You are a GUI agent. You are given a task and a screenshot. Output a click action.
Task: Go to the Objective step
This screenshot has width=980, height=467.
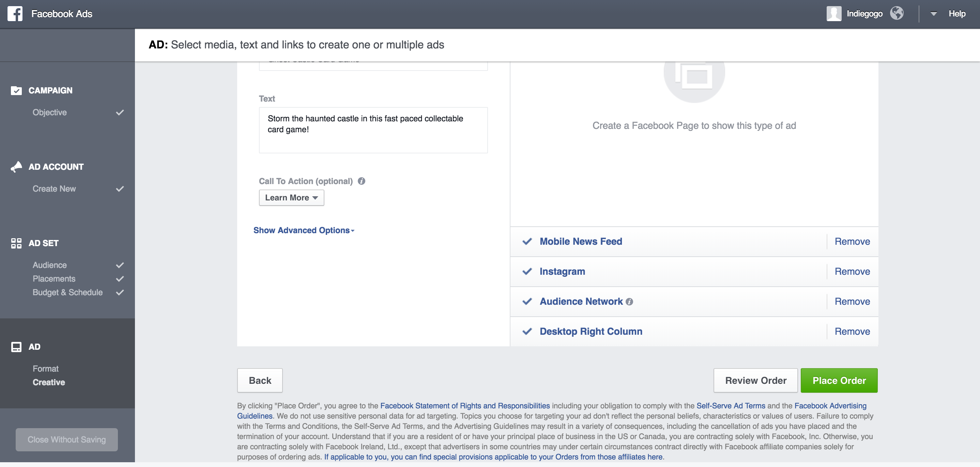click(x=49, y=112)
